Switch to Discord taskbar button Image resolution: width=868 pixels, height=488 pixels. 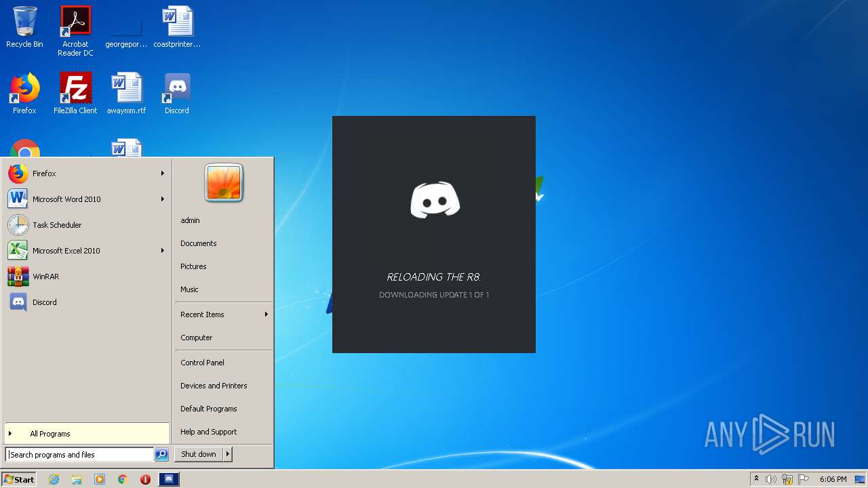point(169,479)
